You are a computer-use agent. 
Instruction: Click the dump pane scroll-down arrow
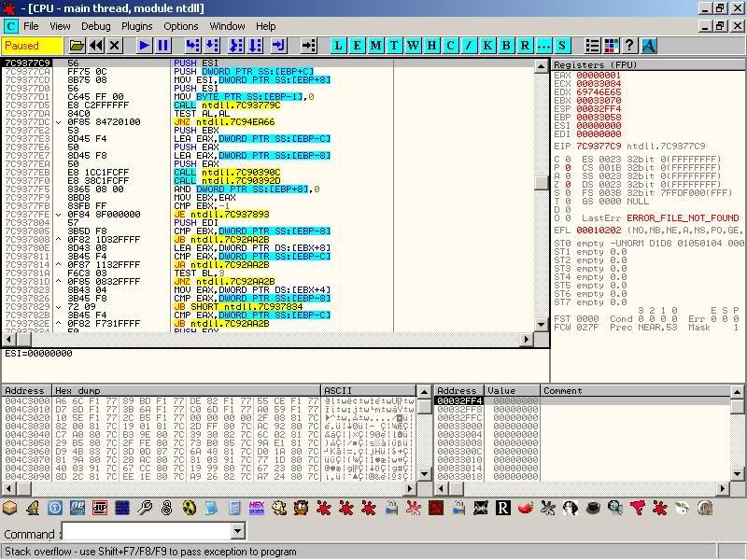pyautogui.click(x=425, y=474)
